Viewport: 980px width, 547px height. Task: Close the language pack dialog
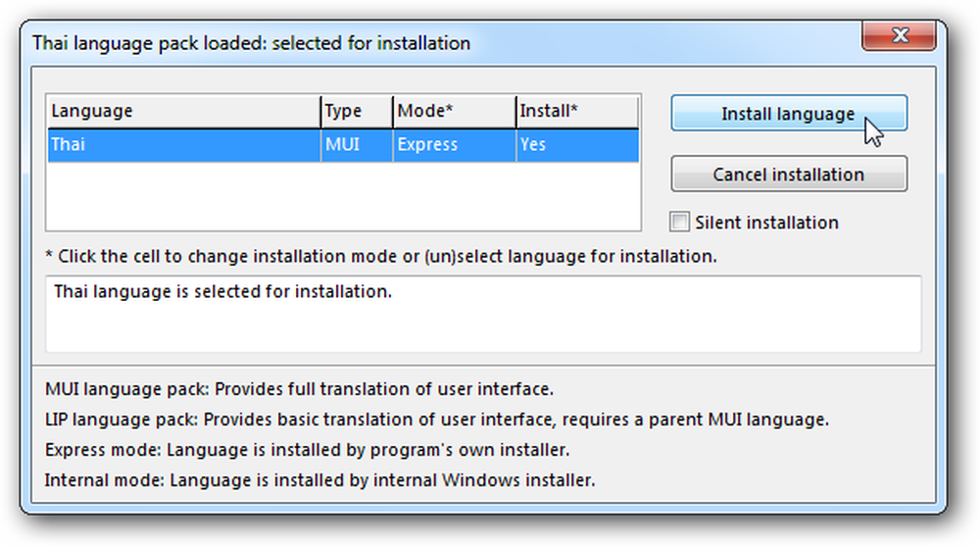point(899,35)
